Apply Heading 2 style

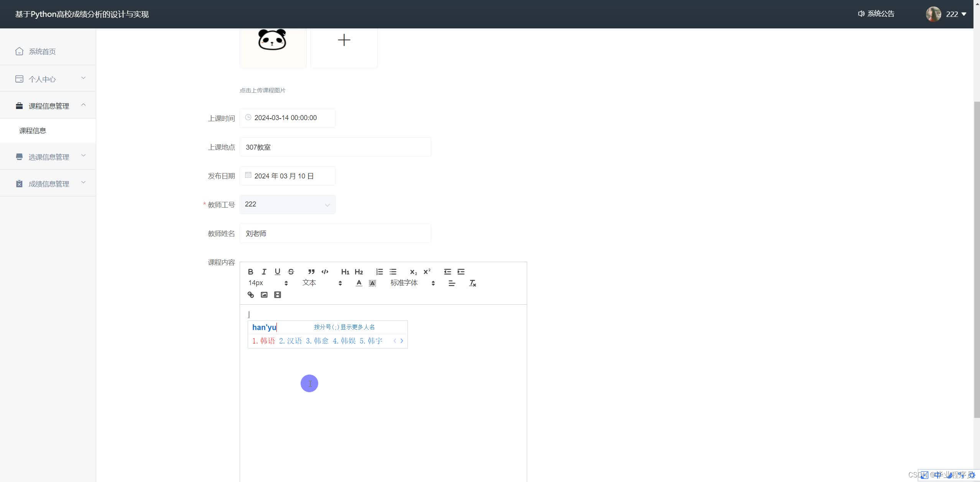coord(358,272)
